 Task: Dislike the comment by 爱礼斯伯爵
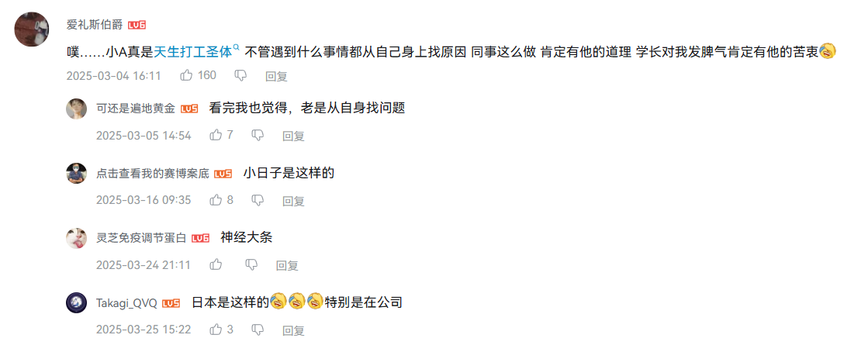[240, 75]
